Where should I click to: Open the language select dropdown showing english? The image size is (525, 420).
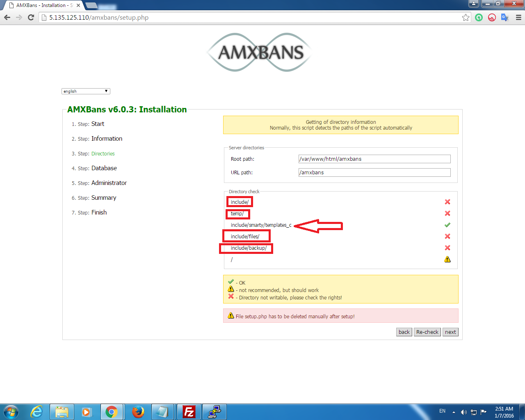point(86,91)
